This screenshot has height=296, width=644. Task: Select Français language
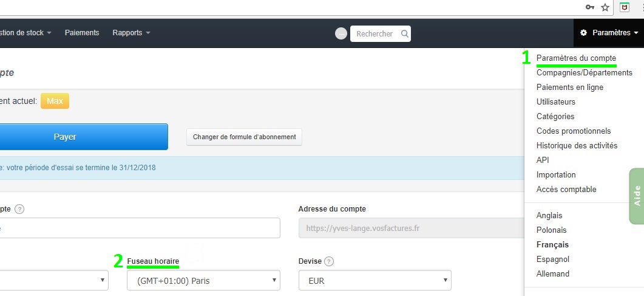click(552, 244)
